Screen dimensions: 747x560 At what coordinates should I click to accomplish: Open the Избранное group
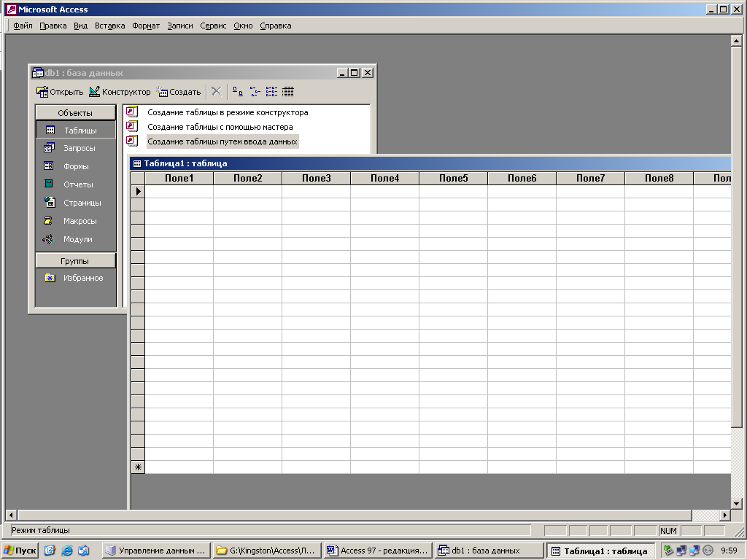[75, 278]
